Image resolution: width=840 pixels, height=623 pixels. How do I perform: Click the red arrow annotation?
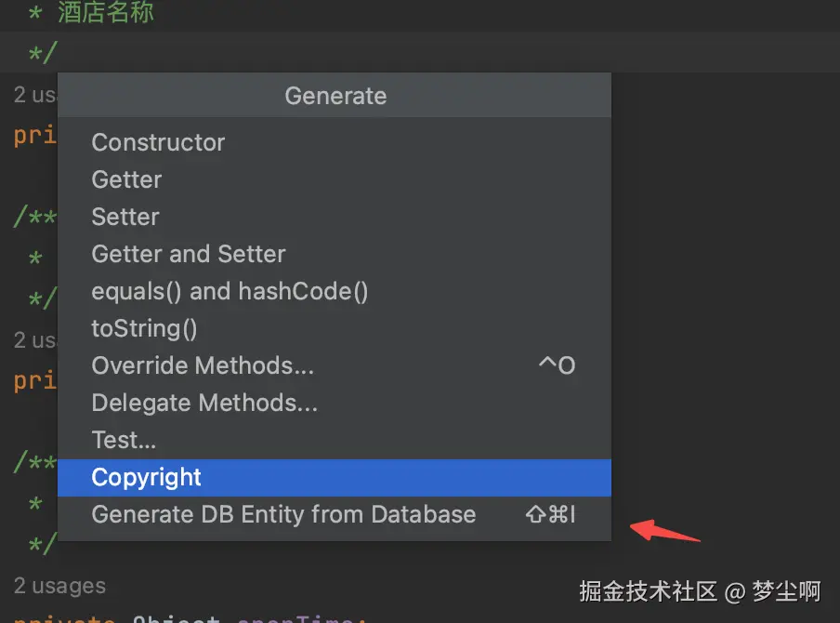point(665,530)
